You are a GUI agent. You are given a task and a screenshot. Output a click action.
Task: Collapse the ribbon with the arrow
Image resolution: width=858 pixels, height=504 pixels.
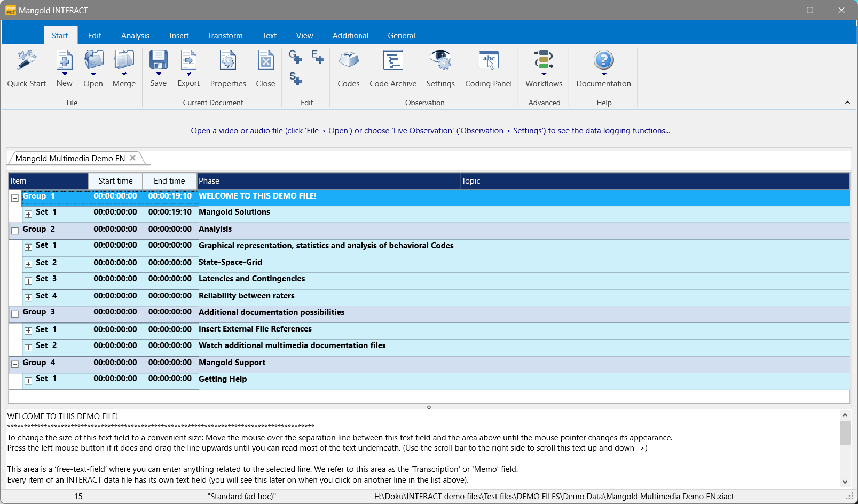pyautogui.click(x=847, y=103)
